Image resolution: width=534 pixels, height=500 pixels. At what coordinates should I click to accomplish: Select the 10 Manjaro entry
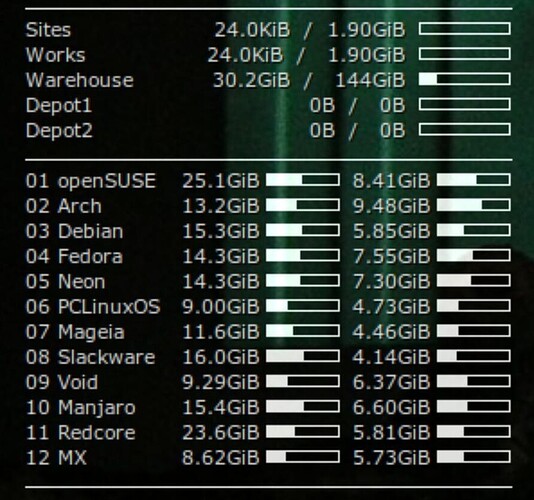tap(81, 407)
